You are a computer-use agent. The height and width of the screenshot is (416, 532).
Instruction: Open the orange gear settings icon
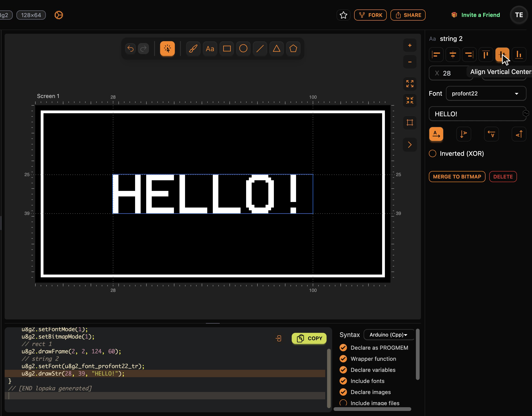(x=59, y=15)
